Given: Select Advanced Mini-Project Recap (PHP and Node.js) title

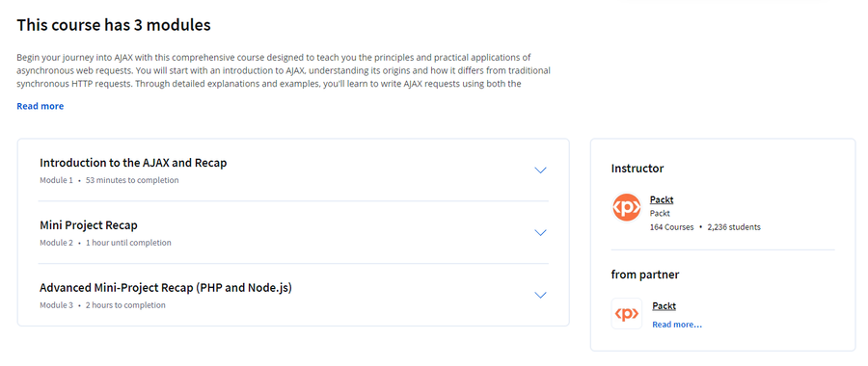Looking at the screenshot, I should tap(166, 288).
